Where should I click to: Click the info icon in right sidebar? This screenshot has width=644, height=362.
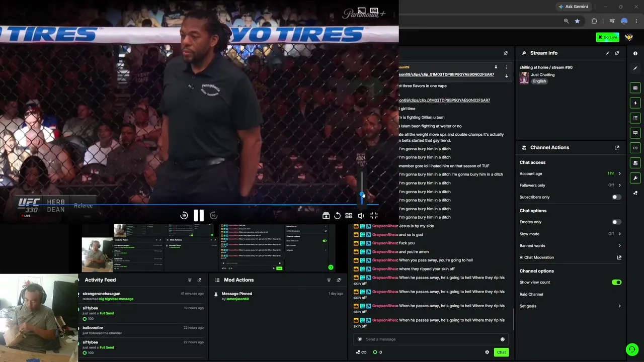pos(635,53)
